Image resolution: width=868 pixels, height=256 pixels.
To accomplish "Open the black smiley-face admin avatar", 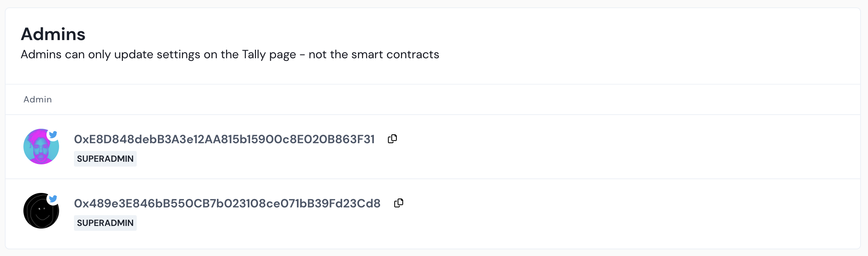I will click(x=40, y=212).
